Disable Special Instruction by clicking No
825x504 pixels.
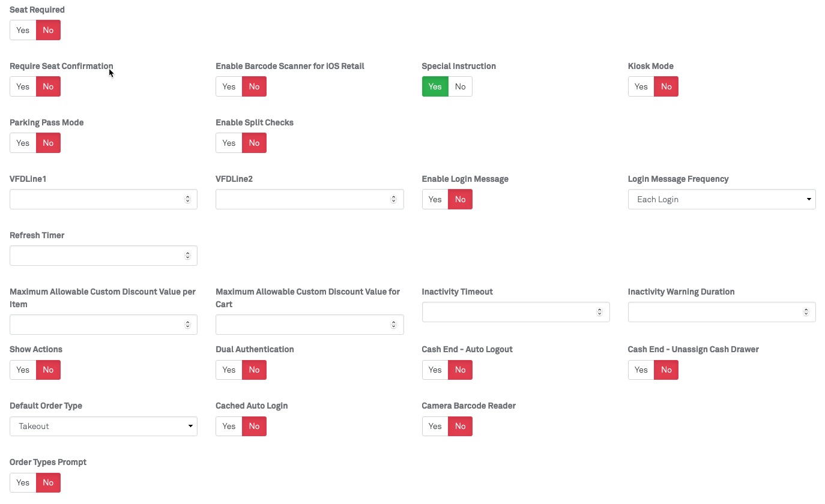pyautogui.click(x=460, y=86)
